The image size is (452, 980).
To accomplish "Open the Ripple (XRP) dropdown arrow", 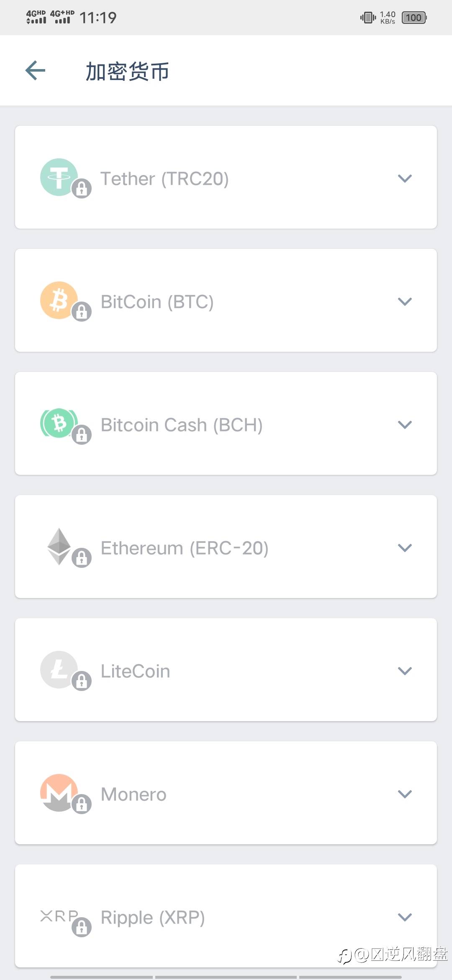I will coord(405,917).
